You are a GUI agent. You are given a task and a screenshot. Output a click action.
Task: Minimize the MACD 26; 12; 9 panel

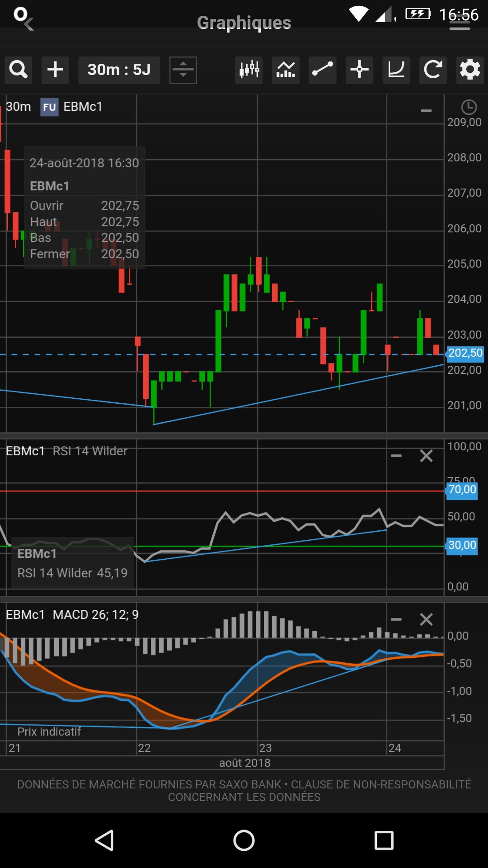(x=396, y=619)
